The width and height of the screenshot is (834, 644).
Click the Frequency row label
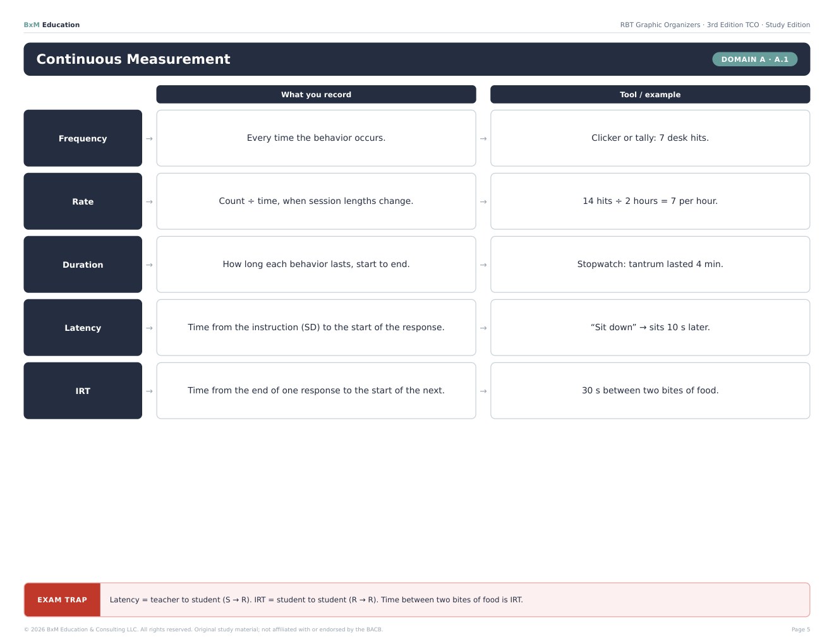[x=83, y=138]
